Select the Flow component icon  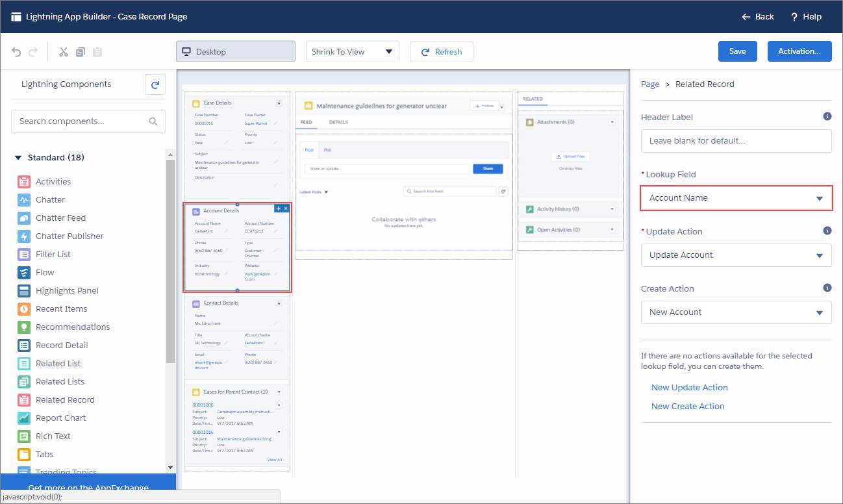(24, 273)
